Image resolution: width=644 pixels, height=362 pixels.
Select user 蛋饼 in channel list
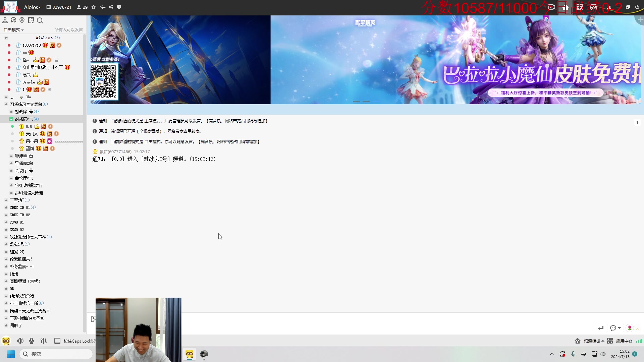pyautogui.click(x=30, y=148)
